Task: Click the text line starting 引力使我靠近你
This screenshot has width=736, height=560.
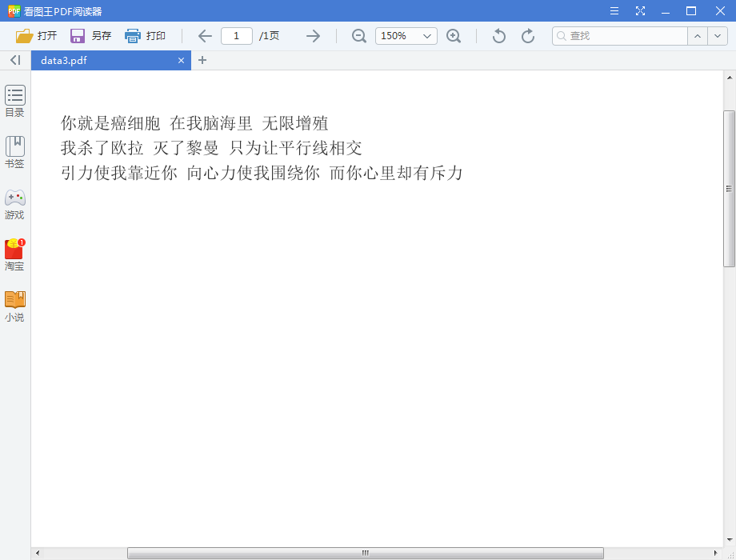Action: pyautogui.click(x=262, y=174)
